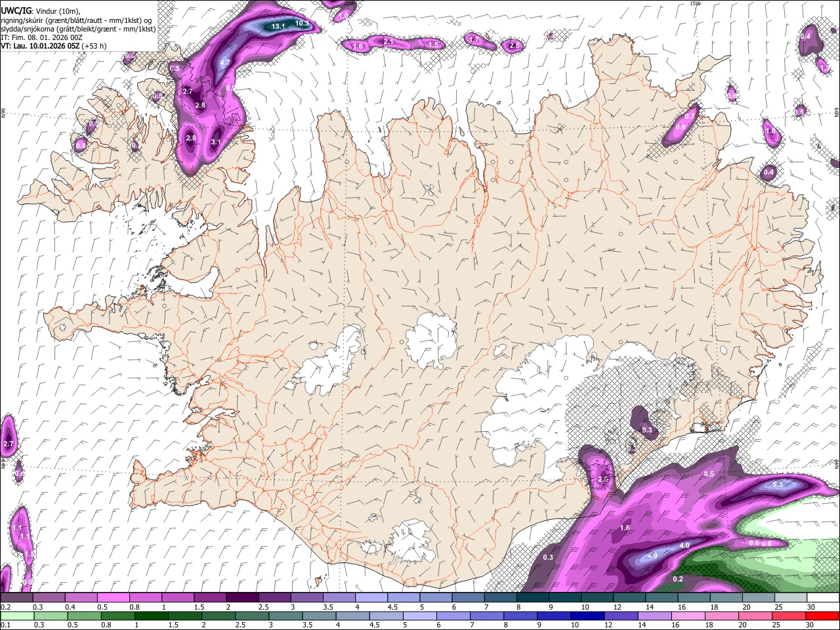
Task: Select the dark teal top-row swatch at 8
Action: tap(532, 598)
